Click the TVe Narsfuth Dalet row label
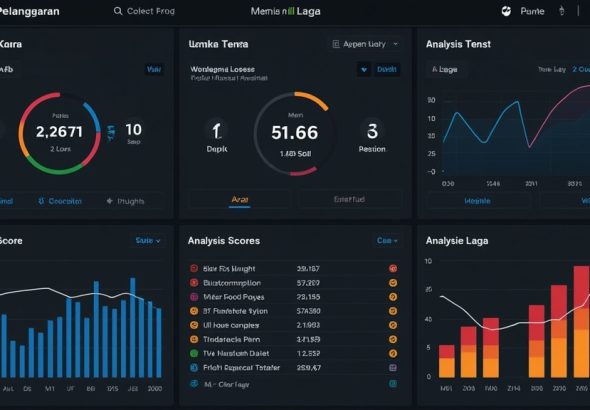 (236, 353)
